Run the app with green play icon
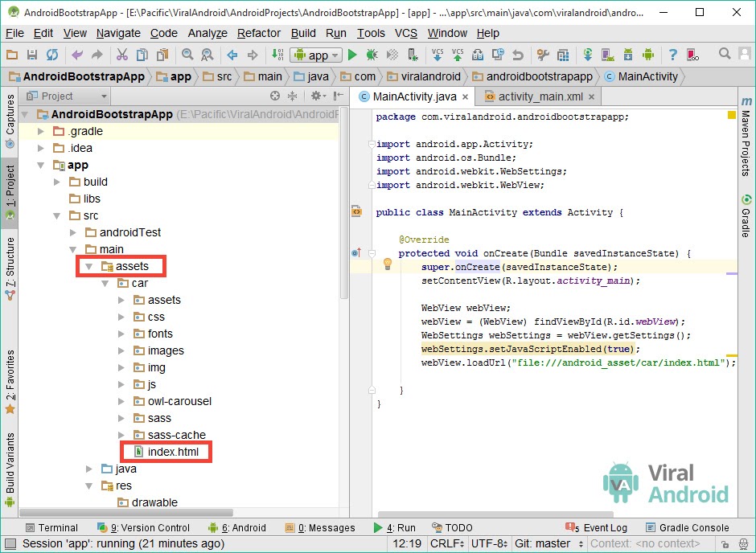Image resolution: width=756 pixels, height=553 pixels. tap(352, 55)
